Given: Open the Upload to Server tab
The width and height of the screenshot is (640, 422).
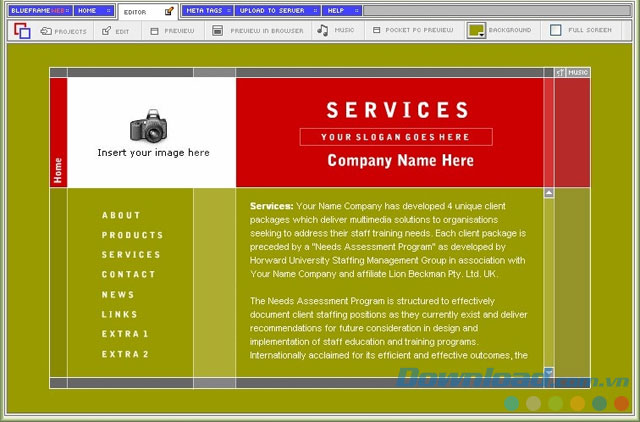Looking at the screenshot, I should coord(278,11).
